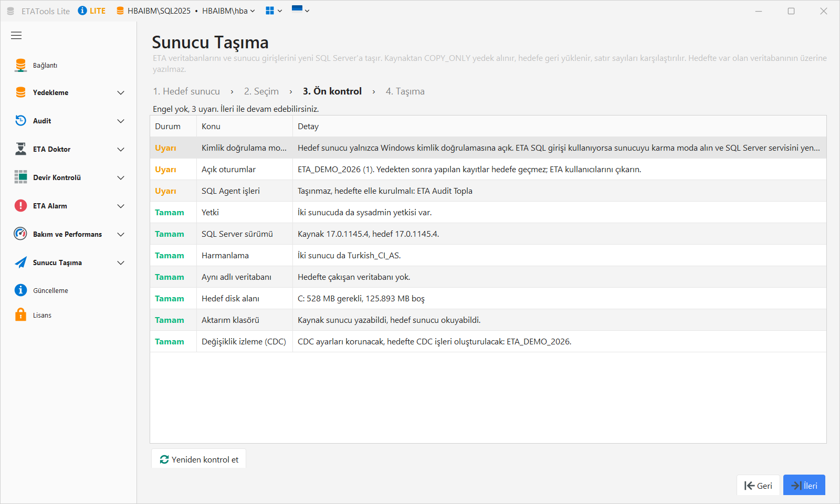Click the ETATools Lite app logo icon

coord(10,11)
